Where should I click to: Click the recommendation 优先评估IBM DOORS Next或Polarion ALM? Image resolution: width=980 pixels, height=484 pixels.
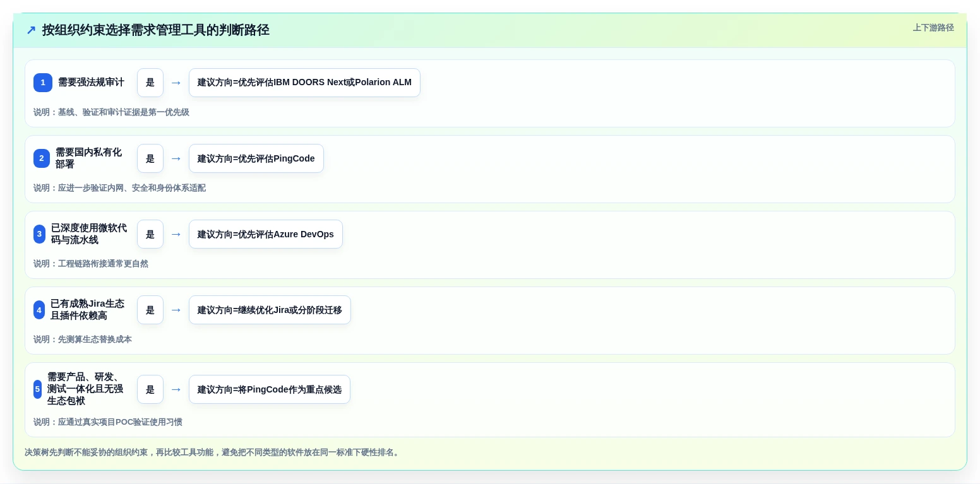(304, 83)
